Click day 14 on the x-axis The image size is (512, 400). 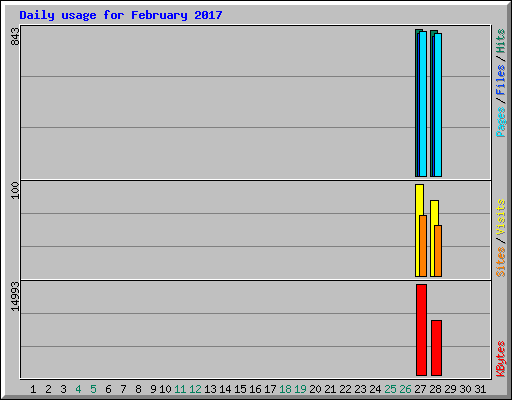tap(225, 389)
